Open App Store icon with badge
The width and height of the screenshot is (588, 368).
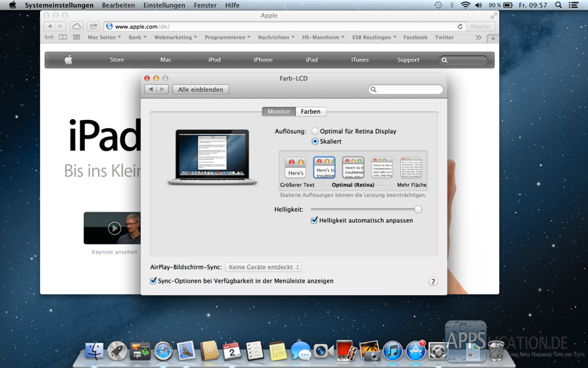(415, 351)
